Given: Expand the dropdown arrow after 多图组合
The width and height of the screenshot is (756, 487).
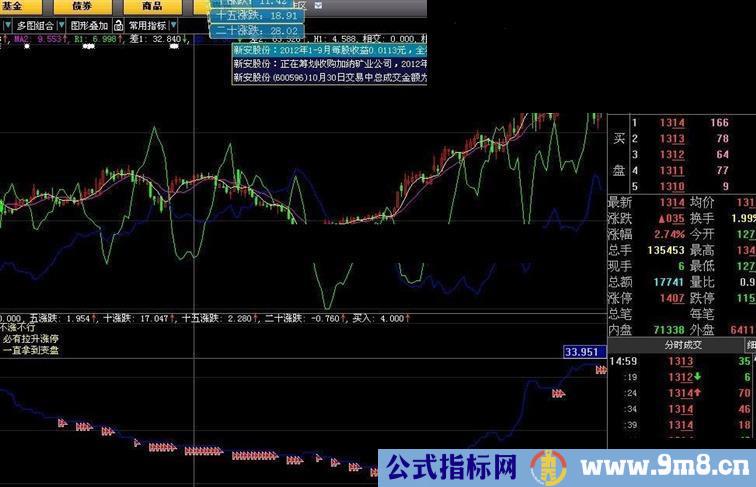Looking at the screenshot, I should (x=61, y=25).
